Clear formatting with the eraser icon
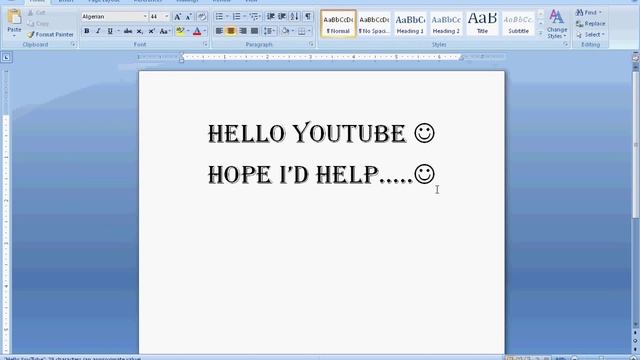The image size is (640, 360). click(x=202, y=17)
